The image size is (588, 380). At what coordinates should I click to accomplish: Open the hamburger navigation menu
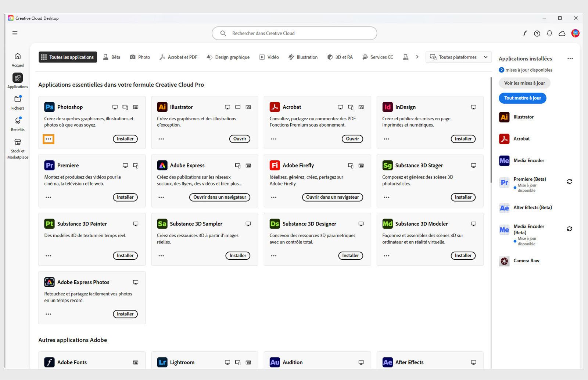click(15, 33)
